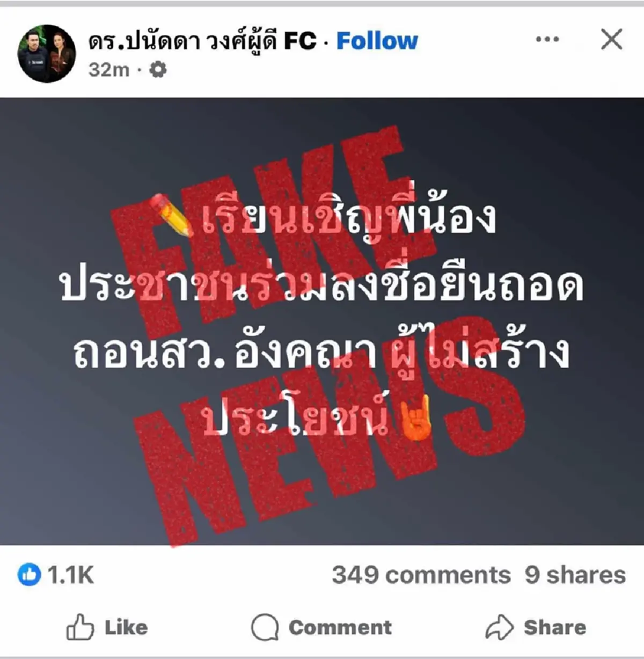This screenshot has width=644, height=659.
Task: Click the Follow link next to page name
Action: click(x=377, y=41)
